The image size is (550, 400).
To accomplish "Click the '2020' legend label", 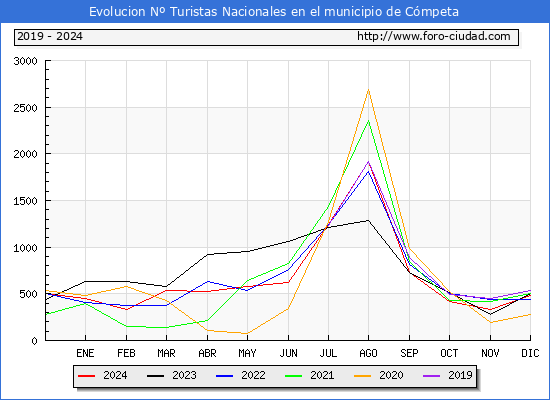I will coord(391,375).
